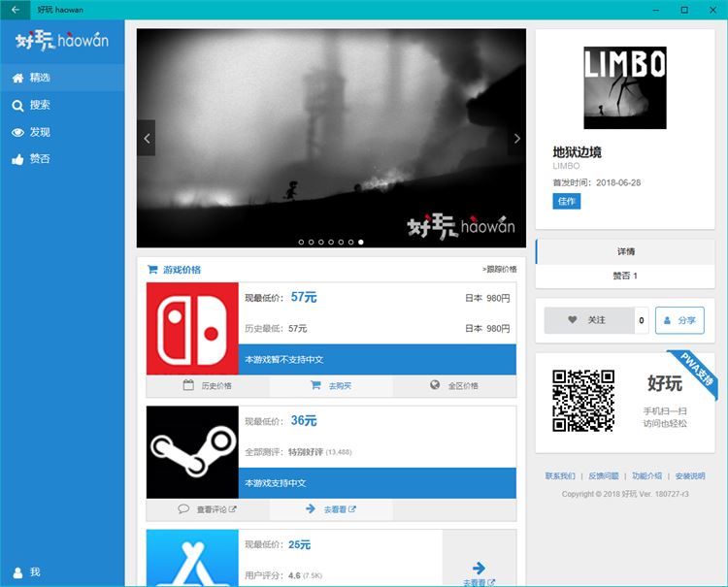Open the 反馈问题 footer link
This screenshot has width=728, height=587.
click(604, 476)
